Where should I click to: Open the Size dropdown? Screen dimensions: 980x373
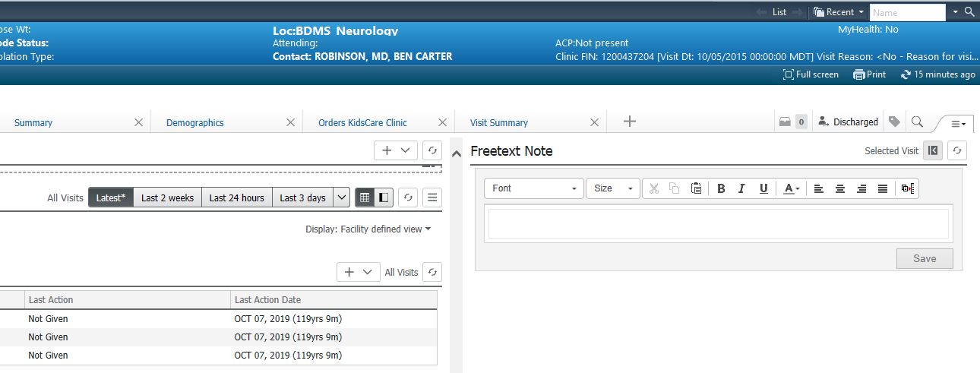613,188
